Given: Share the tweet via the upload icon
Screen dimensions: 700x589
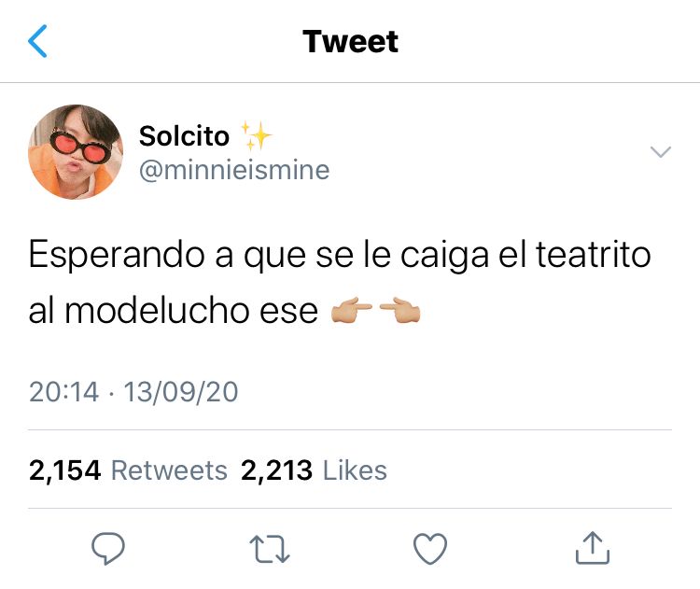Looking at the screenshot, I should click(x=593, y=548).
